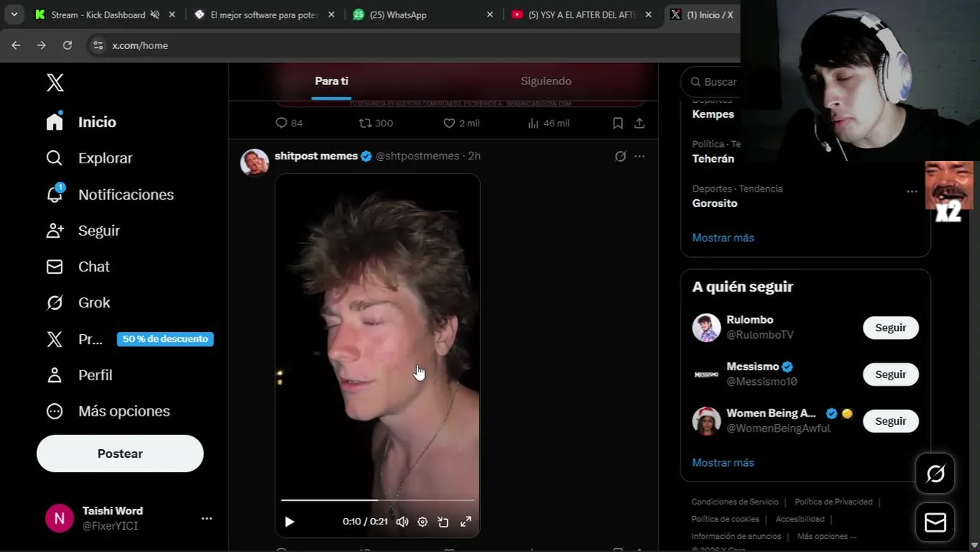980x552 pixels.
Task: Open Rulombo profile avatar
Action: point(706,327)
